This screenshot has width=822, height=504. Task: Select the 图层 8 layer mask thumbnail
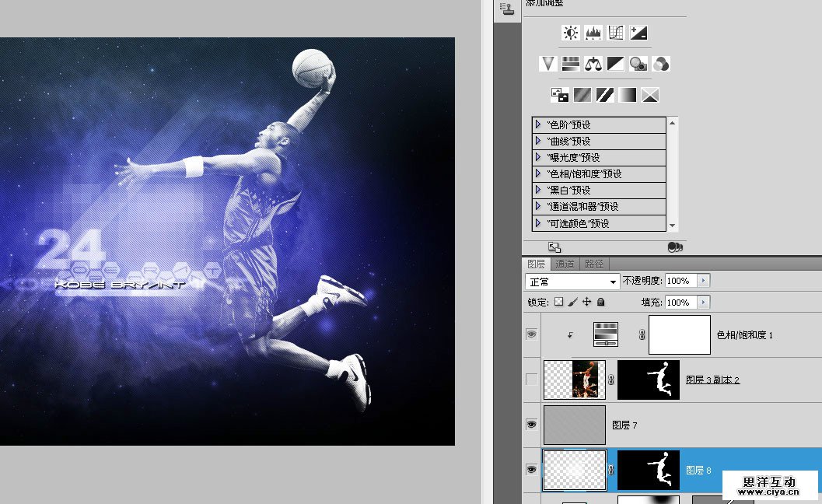(x=648, y=471)
